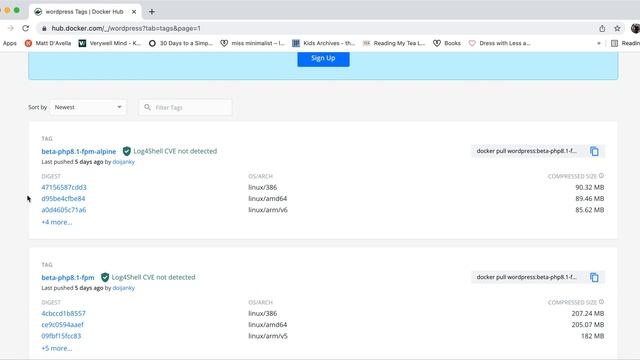Image resolution: width=640 pixels, height=360 pixels.
Task: Open digest 47156587cdd3
Action: (x=64, y=187)
